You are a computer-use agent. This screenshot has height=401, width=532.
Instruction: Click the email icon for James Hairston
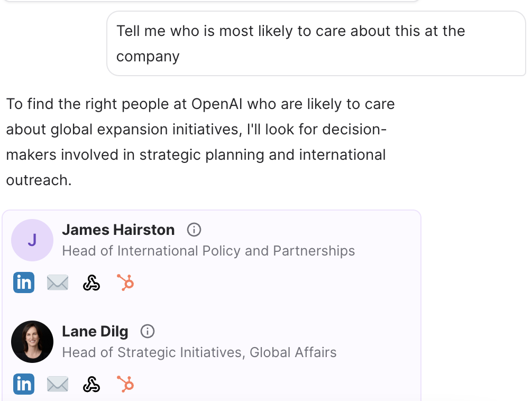click(57, 283)
